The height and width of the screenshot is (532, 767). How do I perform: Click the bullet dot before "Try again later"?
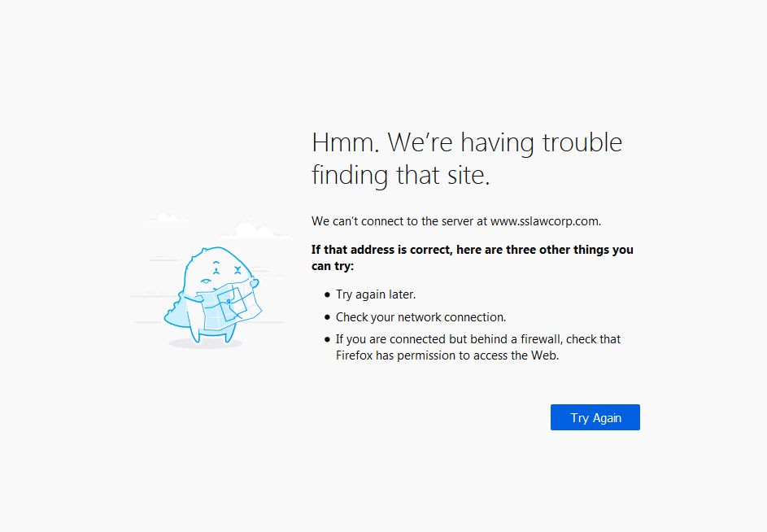[x=327, y=295]
